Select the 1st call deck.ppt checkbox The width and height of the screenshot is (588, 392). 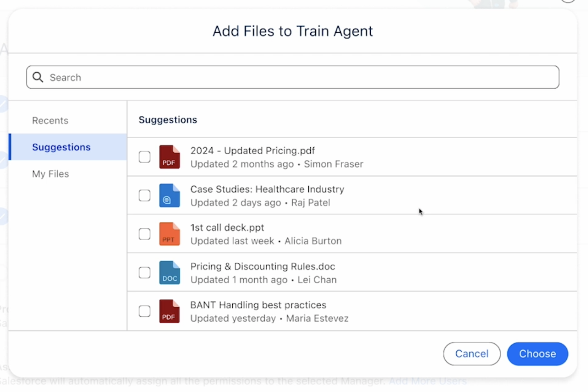pos(144,234)
